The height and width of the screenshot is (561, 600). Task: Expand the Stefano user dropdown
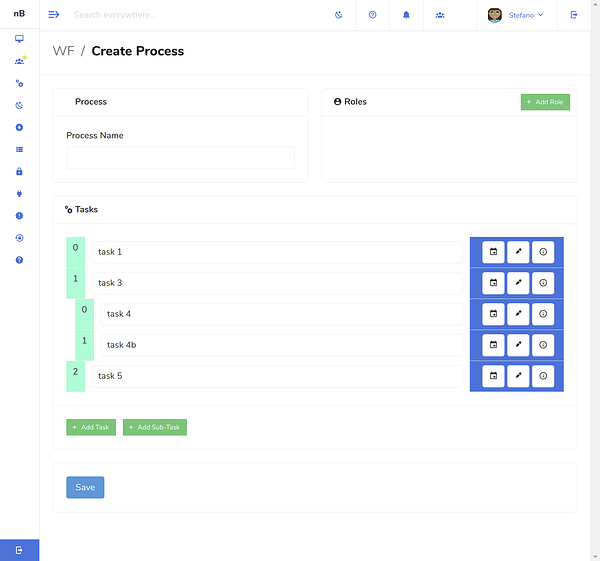[515, 15]
